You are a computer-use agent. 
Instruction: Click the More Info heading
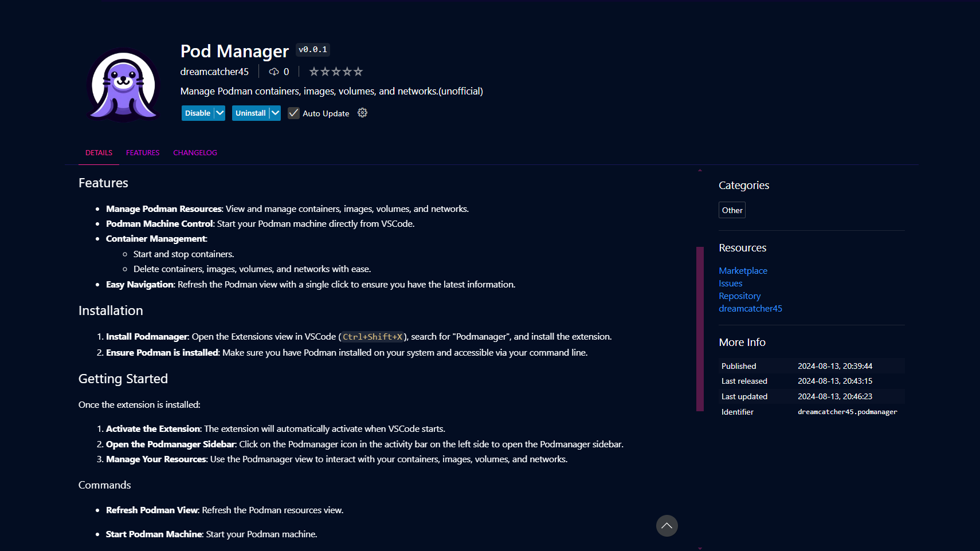click(742, 342)
